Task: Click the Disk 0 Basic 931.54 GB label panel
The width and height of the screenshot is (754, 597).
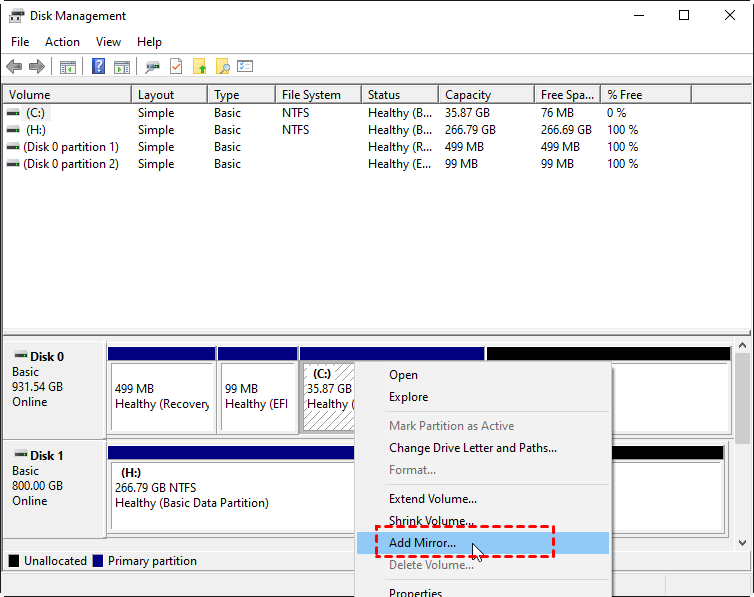Action: pos(54,389)
